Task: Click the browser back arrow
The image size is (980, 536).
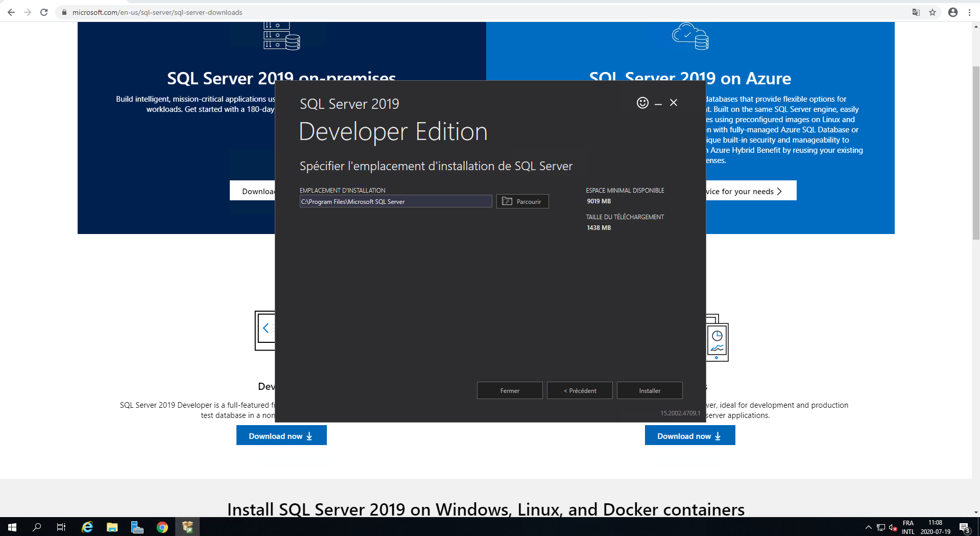Action: pyautogui.click(x=11, y=12)
